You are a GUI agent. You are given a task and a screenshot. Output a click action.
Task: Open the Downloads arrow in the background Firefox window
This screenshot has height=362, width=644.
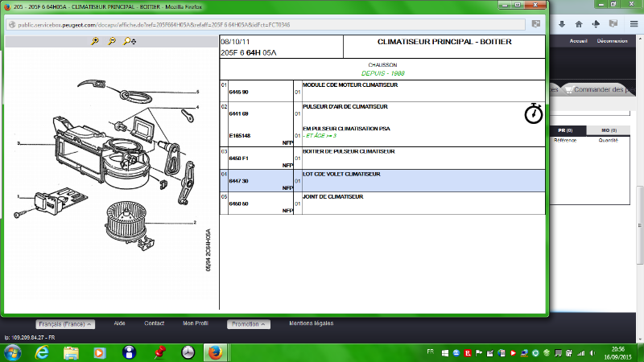(562, 24)
